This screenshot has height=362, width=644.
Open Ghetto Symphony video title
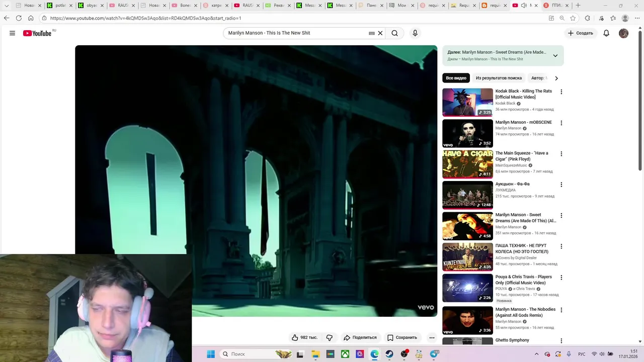click(512, 340)
